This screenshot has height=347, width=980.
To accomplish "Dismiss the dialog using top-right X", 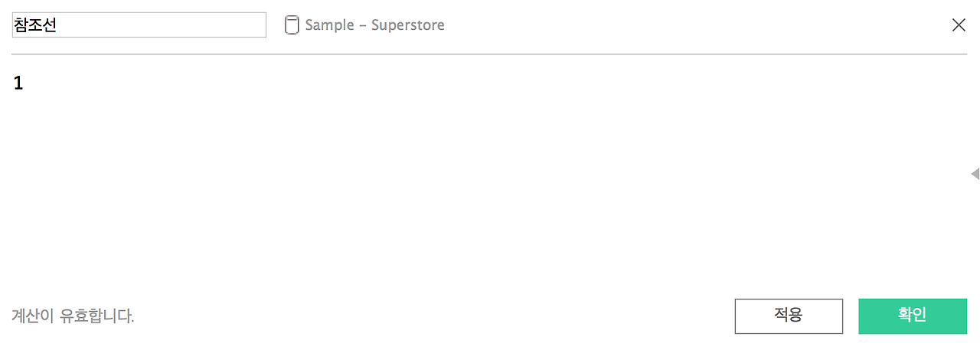I will pos(959,25).
